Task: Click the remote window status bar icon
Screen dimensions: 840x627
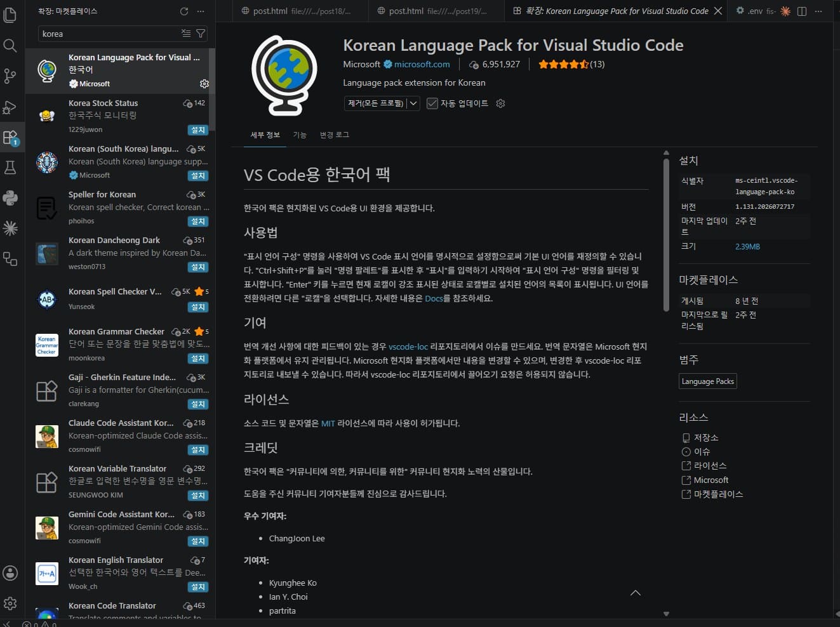Action: point(6,624)
